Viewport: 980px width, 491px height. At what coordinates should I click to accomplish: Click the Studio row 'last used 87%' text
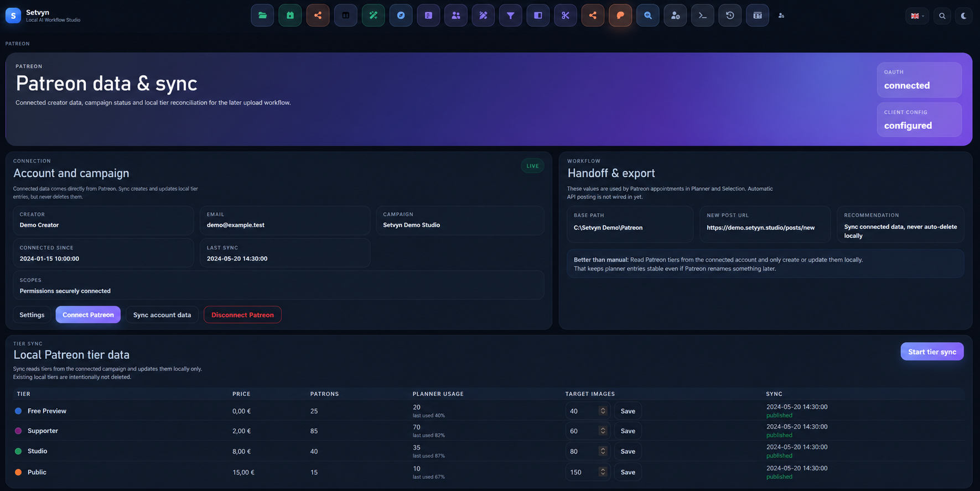coord(429,456)
